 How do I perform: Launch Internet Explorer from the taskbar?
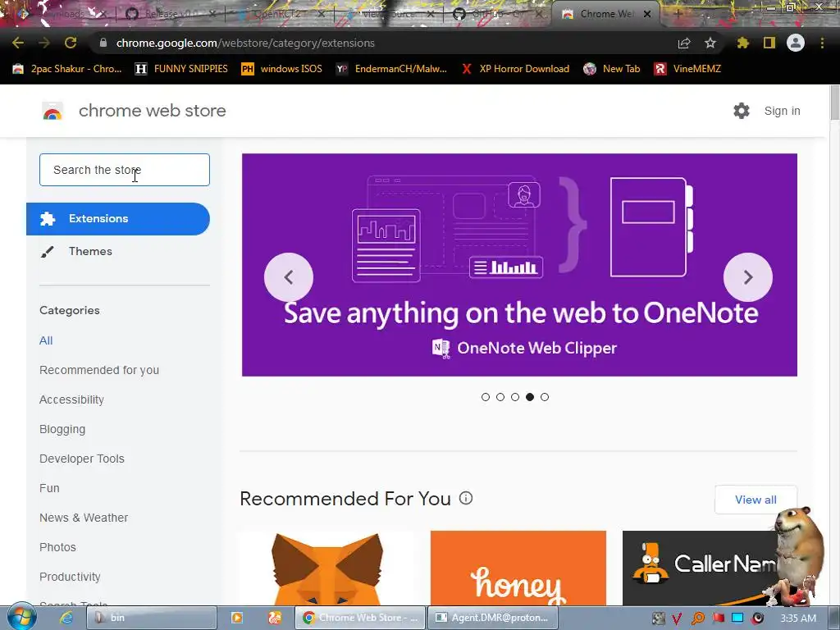click(x=66, y=618)
